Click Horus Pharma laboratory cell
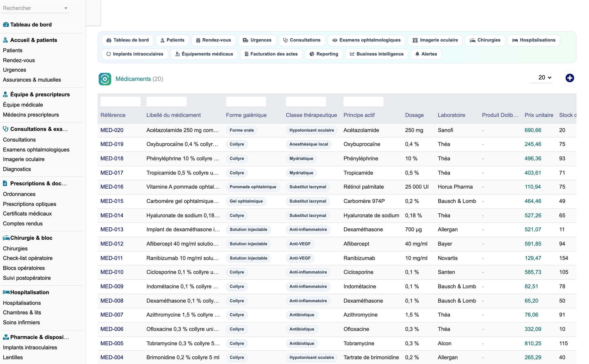 pos(455,187)
